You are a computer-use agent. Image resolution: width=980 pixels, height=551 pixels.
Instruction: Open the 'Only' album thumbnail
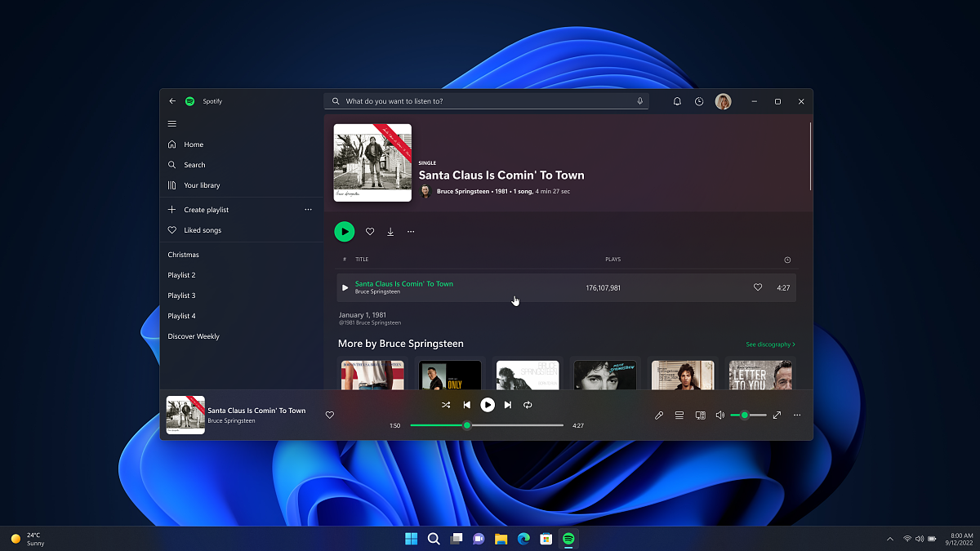click(x=450, y=375)
